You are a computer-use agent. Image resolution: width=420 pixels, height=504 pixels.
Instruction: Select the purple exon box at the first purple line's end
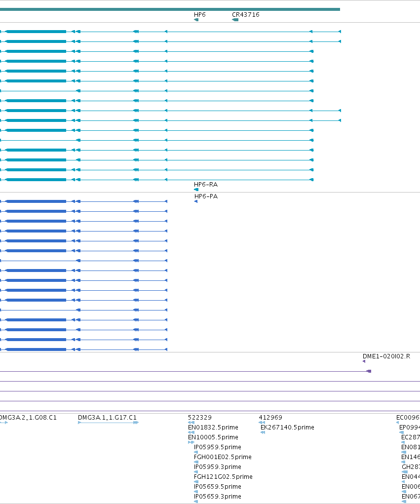[x=369, y=371]
